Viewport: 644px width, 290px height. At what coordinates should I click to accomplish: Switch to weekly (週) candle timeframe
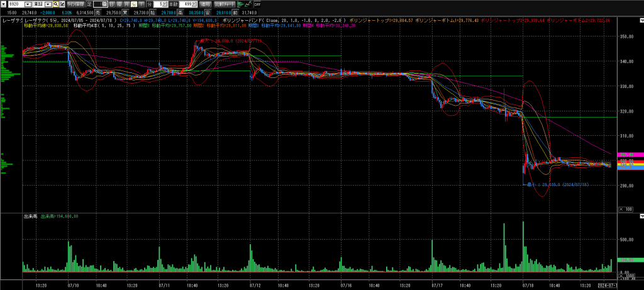[119, 4]
